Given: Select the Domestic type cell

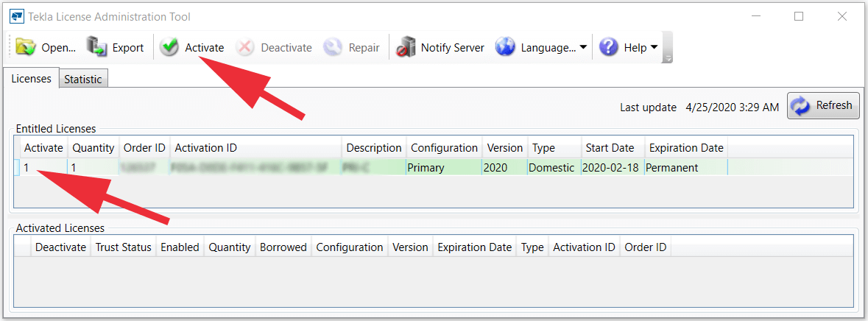Looking at the screenshot, I should tap(554, 167).
